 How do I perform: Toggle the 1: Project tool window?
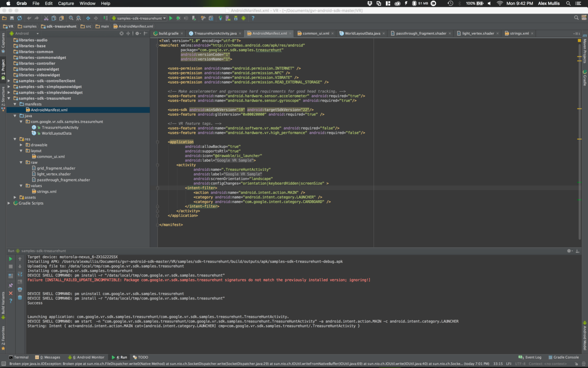(3, 70)
